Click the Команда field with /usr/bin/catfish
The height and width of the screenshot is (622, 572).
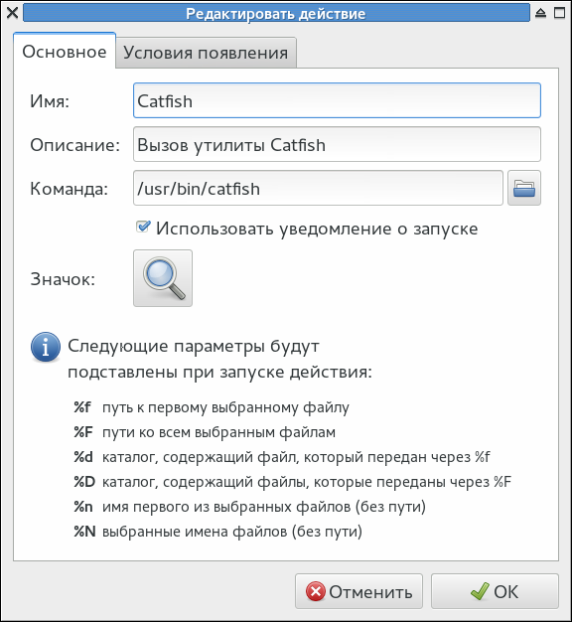(318, 188)
